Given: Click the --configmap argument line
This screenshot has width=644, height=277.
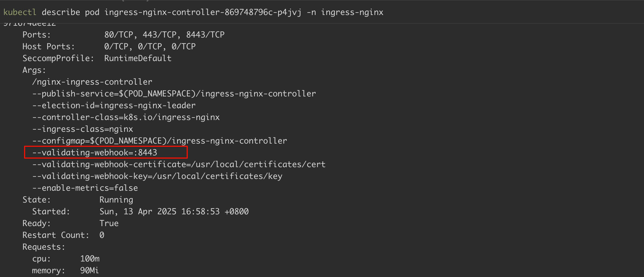Looking at the screenshot, I should click(159, 141).
